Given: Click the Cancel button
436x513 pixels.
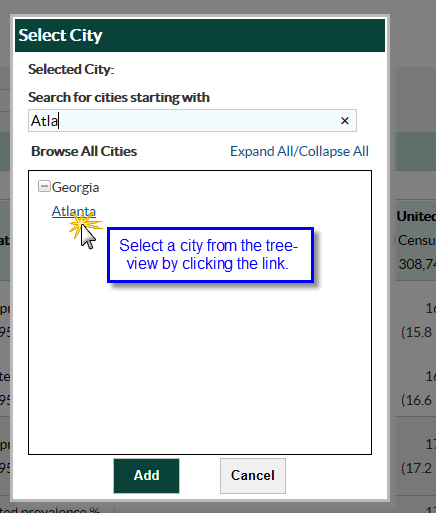Looking at the screenshot, I should click(x=253, y=476).
